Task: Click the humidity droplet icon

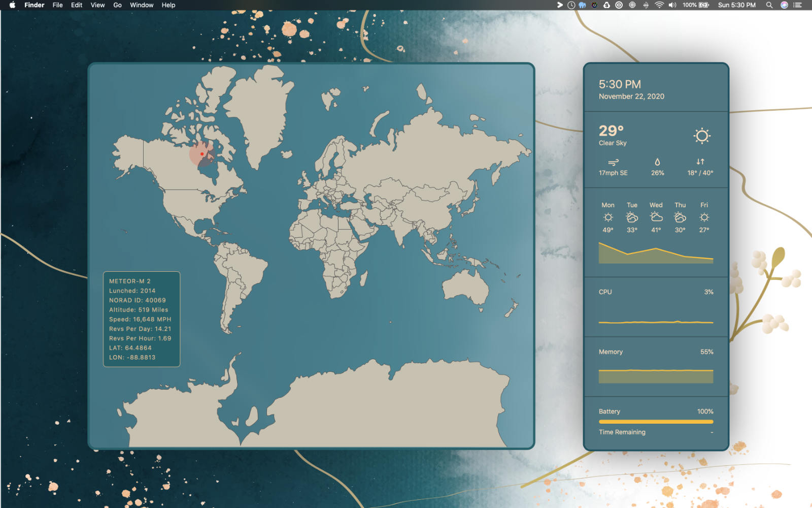Action: 657,162
